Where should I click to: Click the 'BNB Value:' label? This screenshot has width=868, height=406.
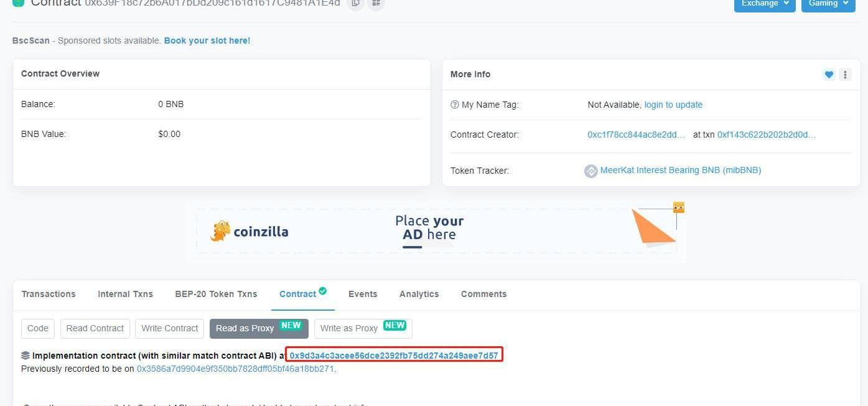(44, 134)
